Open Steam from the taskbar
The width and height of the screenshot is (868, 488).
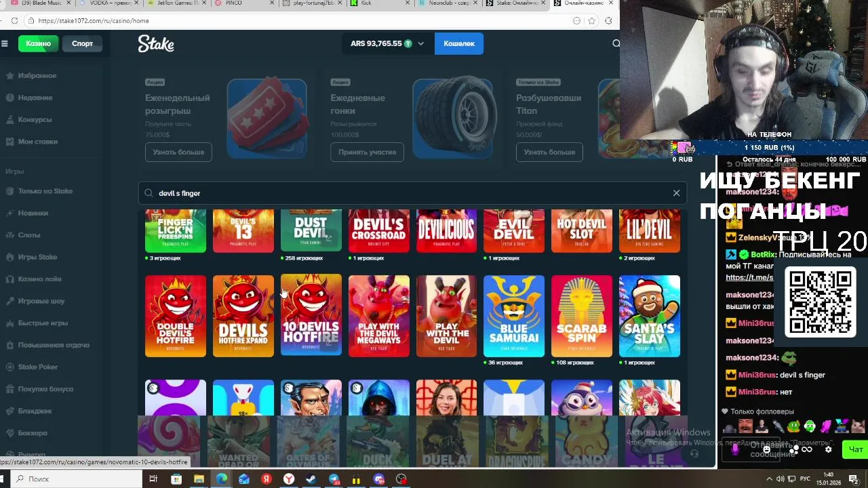[311, 479]
